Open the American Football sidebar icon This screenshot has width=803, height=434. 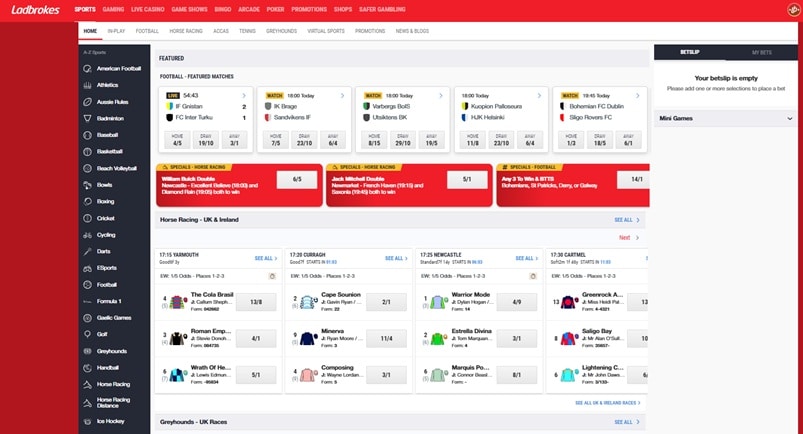pyautogui.click(x=88, y=69)
